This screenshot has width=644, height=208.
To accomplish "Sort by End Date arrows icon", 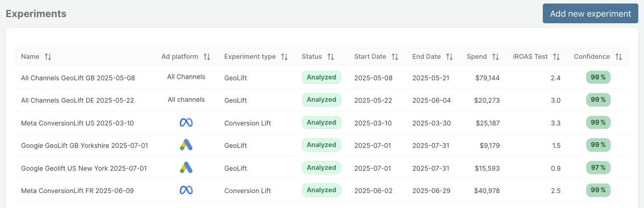I will tap(449, 57).
